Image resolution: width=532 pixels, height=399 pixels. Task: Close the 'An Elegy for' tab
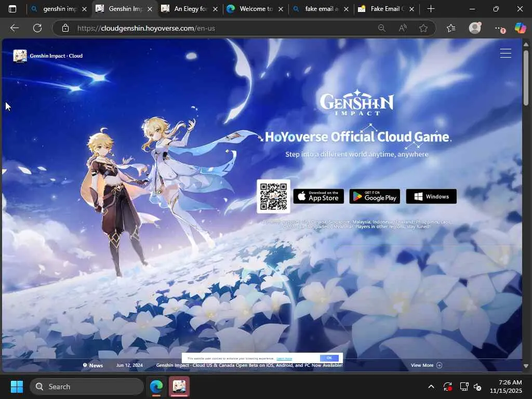(215, 9)
